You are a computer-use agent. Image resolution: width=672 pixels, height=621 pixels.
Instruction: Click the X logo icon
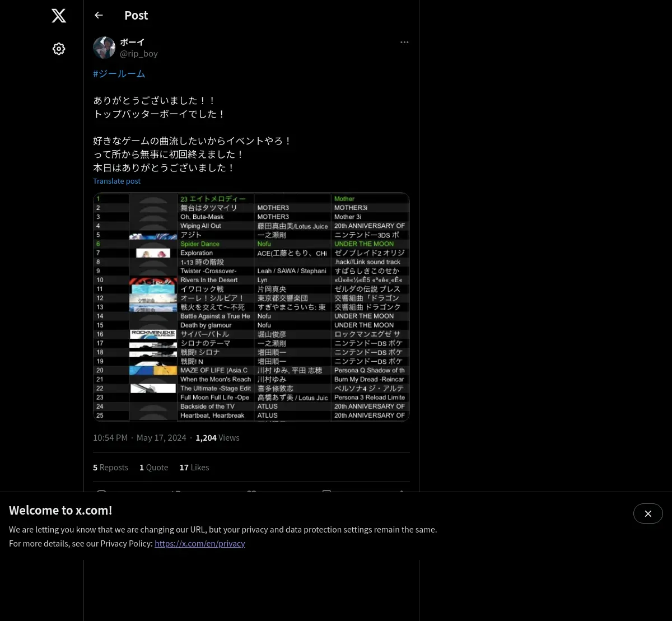click(59, 16)
